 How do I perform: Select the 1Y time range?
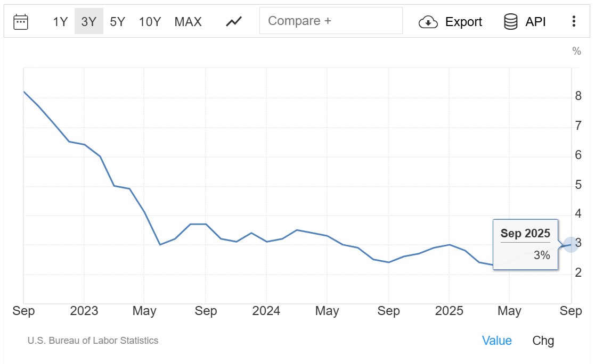(60, 22)
